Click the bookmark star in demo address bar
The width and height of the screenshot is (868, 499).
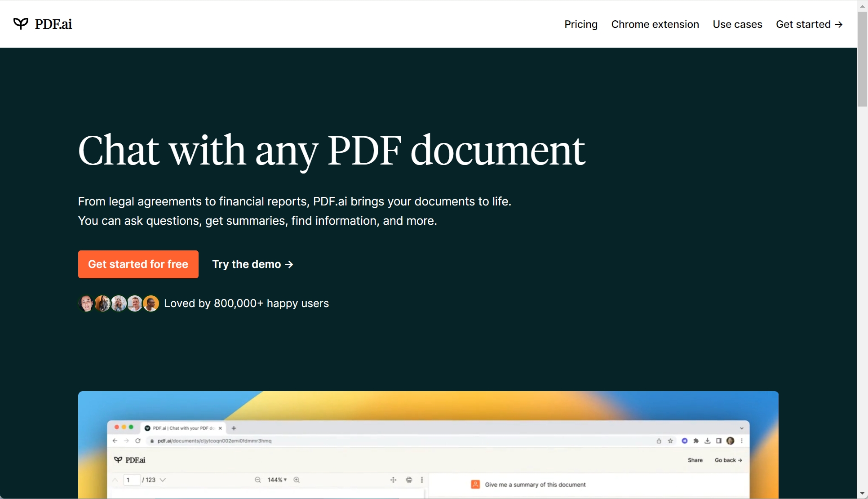[670, 441]
